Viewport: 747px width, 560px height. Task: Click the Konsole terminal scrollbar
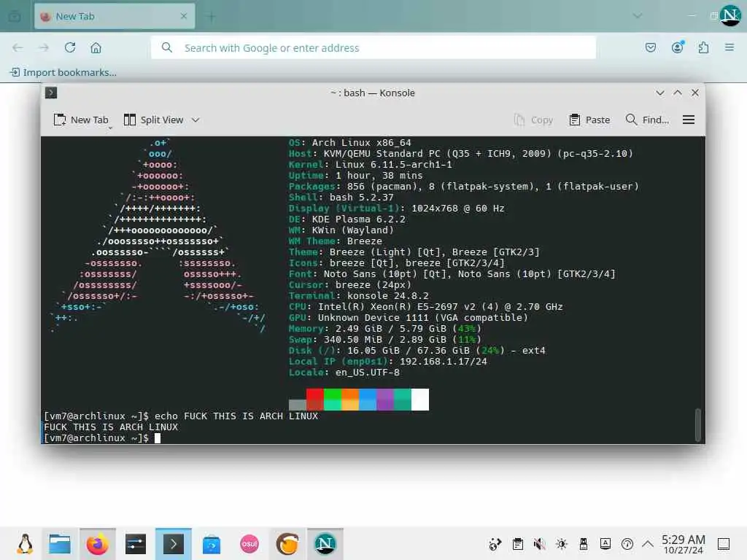[698, 424]
